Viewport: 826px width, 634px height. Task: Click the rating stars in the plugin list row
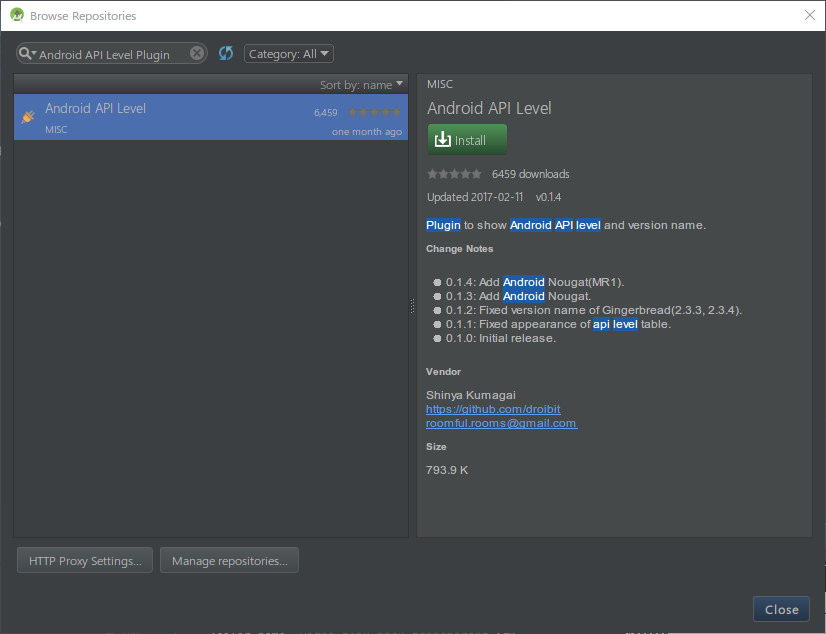coord(375,112)
